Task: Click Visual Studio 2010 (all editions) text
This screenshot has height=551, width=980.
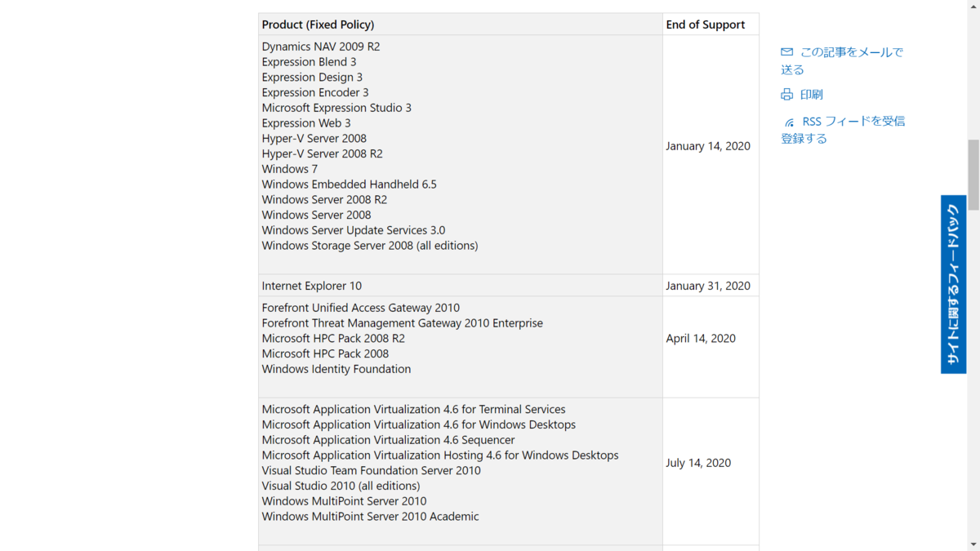Action: tap(341, 486)
